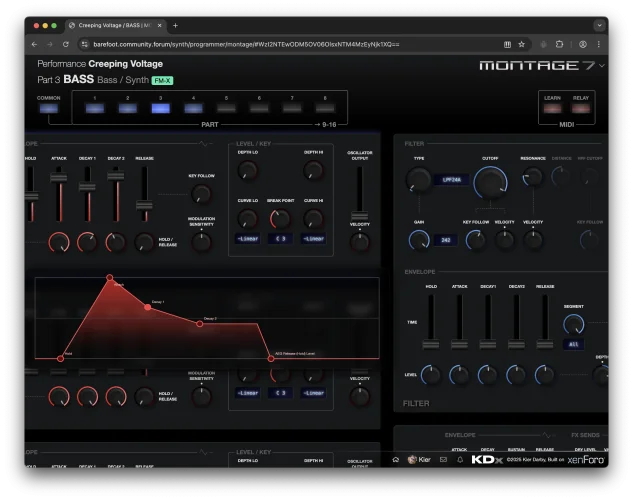Click the filter CUTOFF knob
This screenshot has width=633, height=500.
[490, 182]
